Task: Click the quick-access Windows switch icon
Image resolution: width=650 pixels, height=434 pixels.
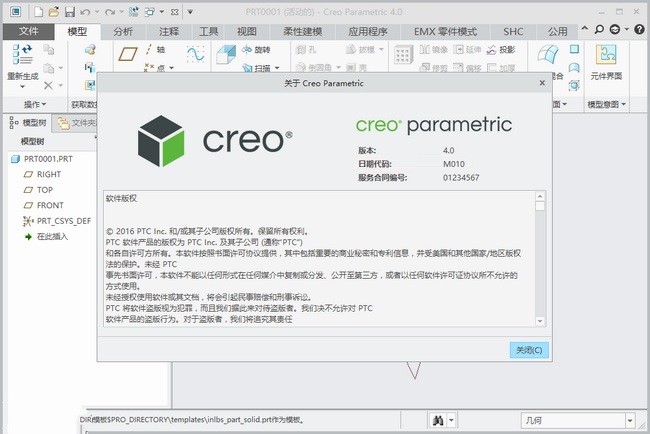Action: coord(149,12)
